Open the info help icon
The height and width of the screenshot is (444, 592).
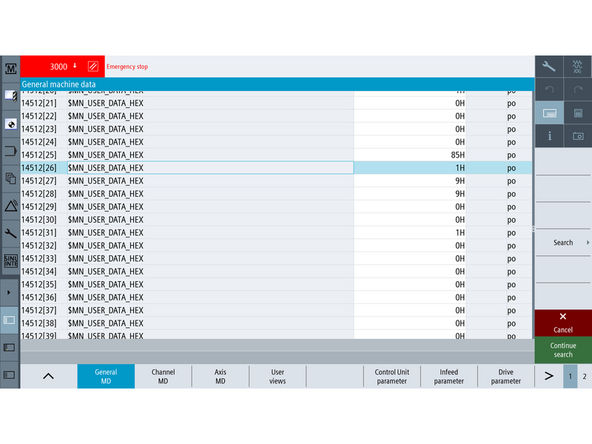tap(549, 136)
